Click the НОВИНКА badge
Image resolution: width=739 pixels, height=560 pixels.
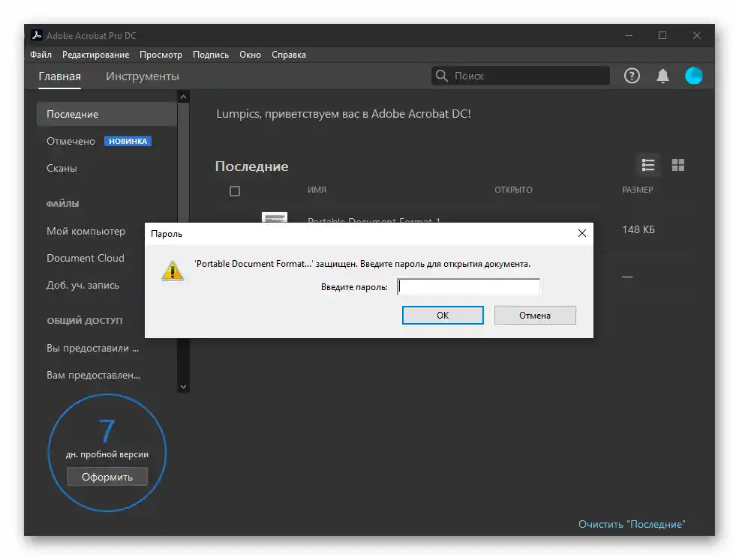coord(128,141)
